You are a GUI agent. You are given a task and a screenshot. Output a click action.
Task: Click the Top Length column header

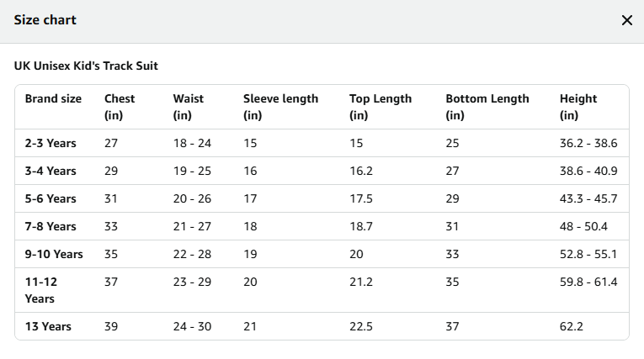pyautogui.click(x=381, y=107)
